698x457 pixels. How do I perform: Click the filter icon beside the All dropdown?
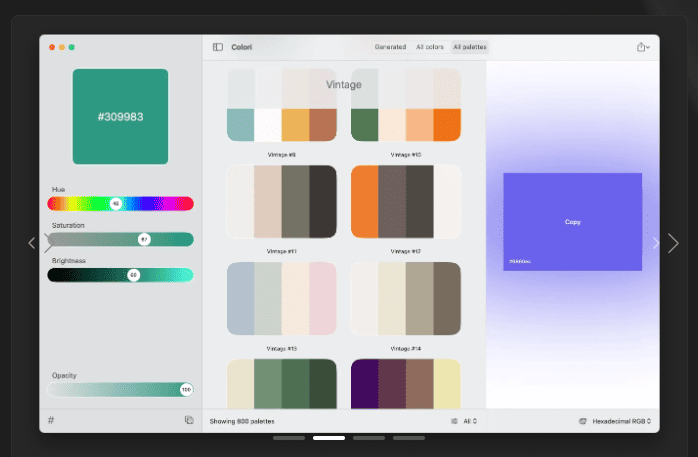tap(454, 421)
